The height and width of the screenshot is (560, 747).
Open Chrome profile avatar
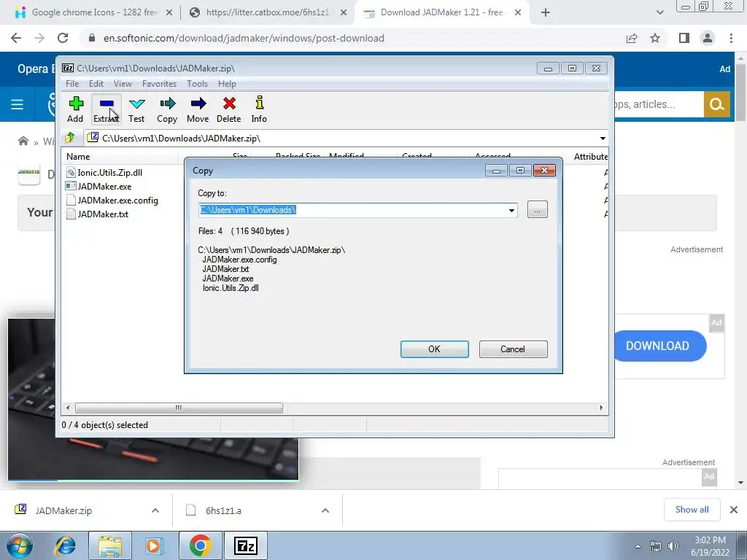point(708,38)
